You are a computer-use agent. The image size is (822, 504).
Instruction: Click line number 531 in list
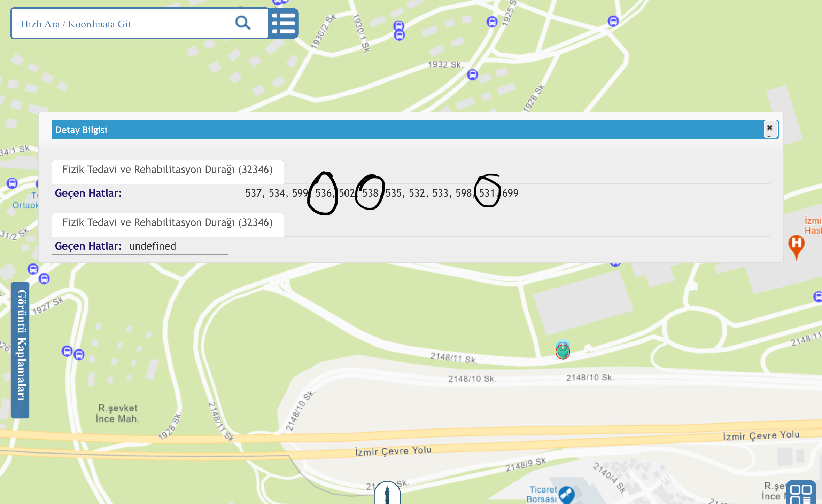click(x=487, y=193)
